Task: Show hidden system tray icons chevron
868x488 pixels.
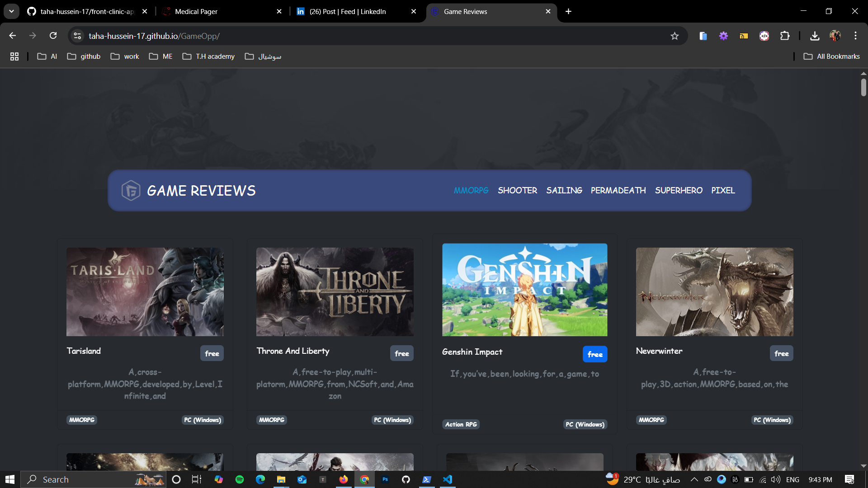Action: point(694,479)
